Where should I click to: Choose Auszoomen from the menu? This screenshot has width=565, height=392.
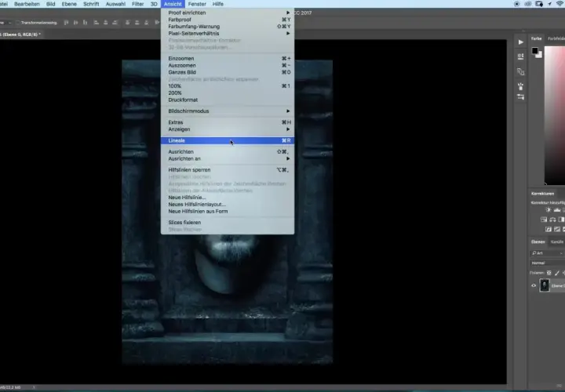click(x=228, y=65)
